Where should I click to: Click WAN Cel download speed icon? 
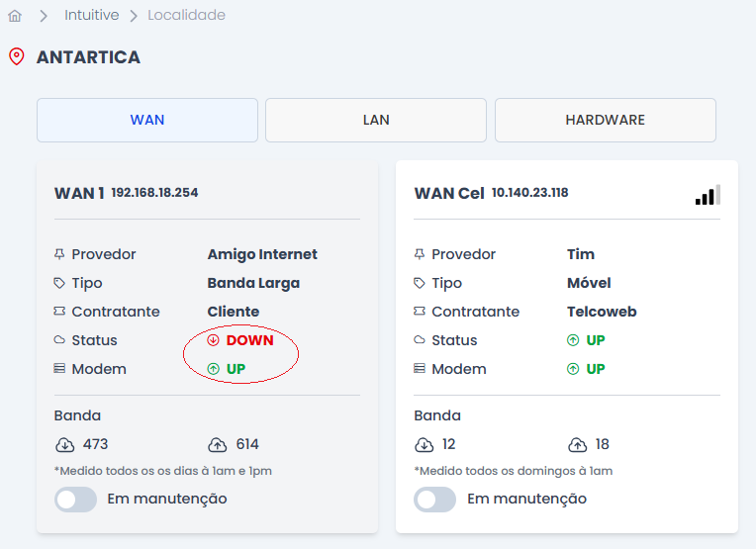pos(425,444)
